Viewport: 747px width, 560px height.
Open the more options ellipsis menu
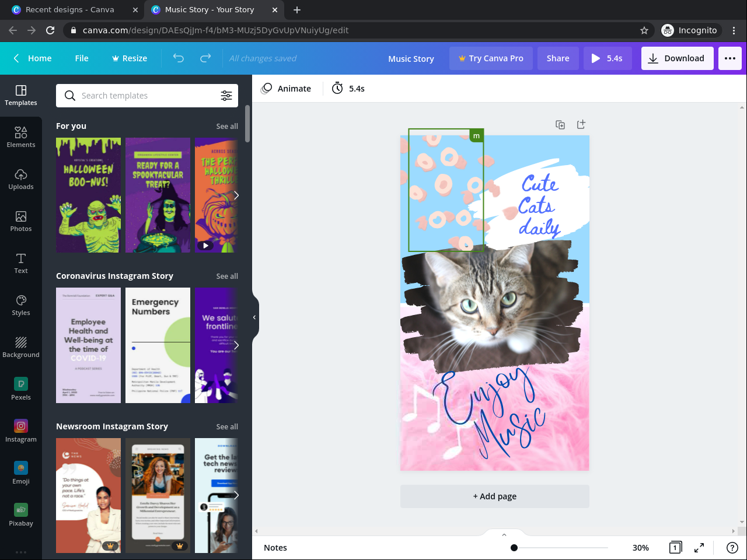tap(730, 58)
